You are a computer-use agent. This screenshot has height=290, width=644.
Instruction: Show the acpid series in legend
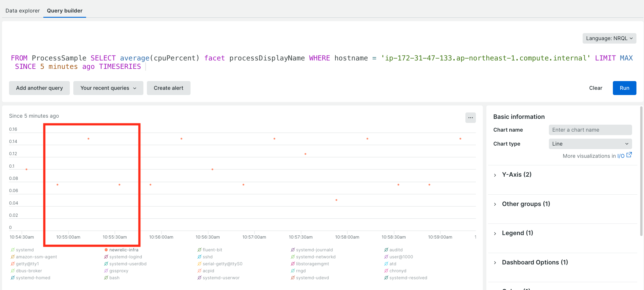(206, 271)
